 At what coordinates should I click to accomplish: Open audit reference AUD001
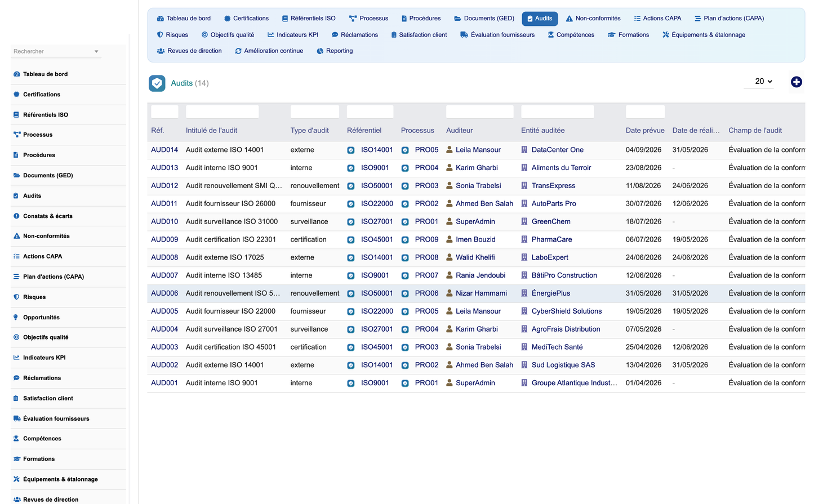coord(164,383)
